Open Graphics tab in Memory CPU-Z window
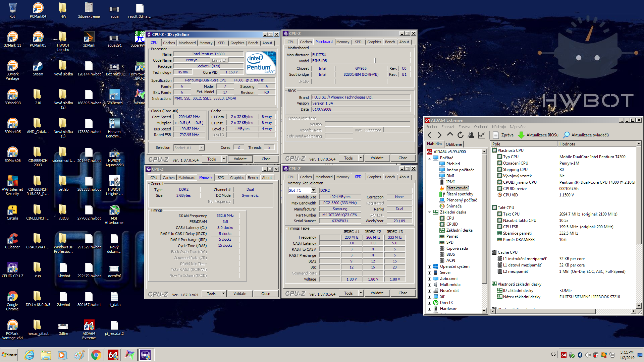The width and height of the screenshot is (644, 362). click(x=237, y=178)
